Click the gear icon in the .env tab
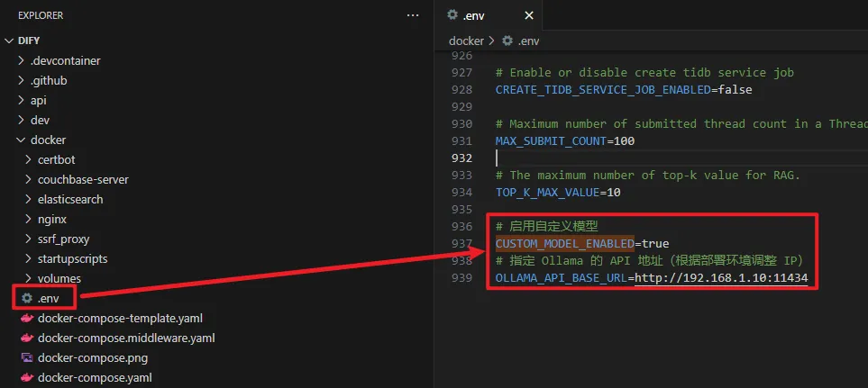Image resolution: width=868 pixels, height=388 pixels. [x=452, y=16]
